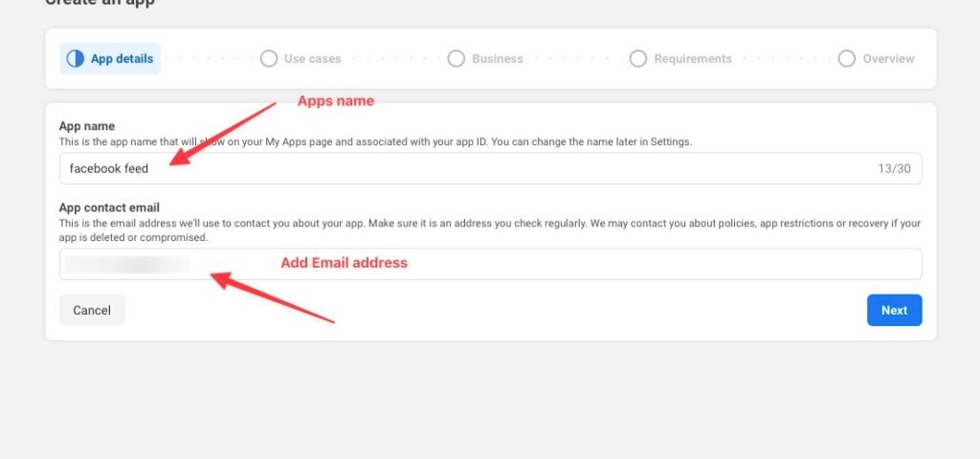Click the Use cases circle indicator
The image size is (980, 459).
pos(269,58)
